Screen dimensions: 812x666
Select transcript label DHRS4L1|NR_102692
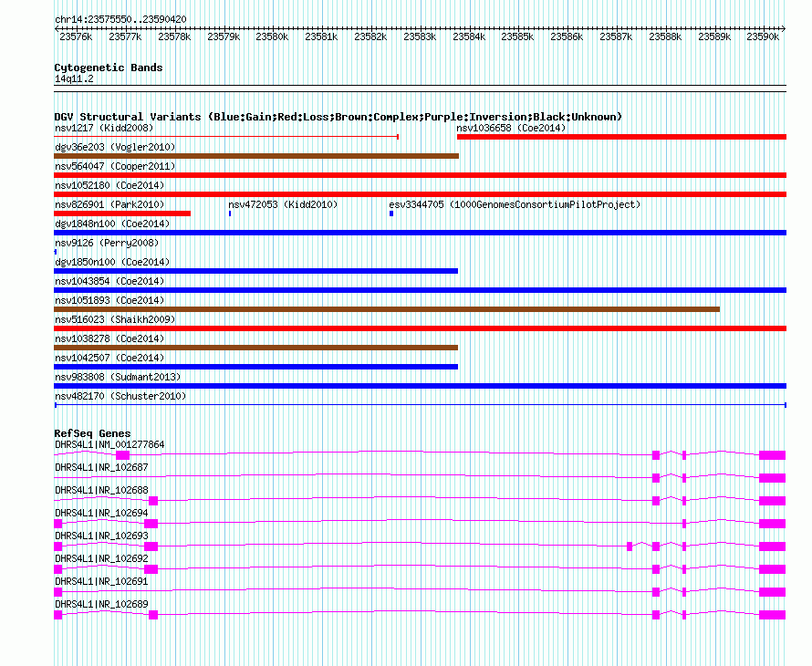pyautogui.click(x=101, y=558)
